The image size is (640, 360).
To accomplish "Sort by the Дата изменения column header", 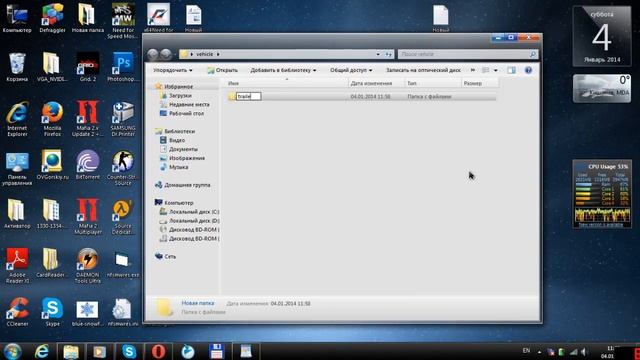I will coord(376,83).
